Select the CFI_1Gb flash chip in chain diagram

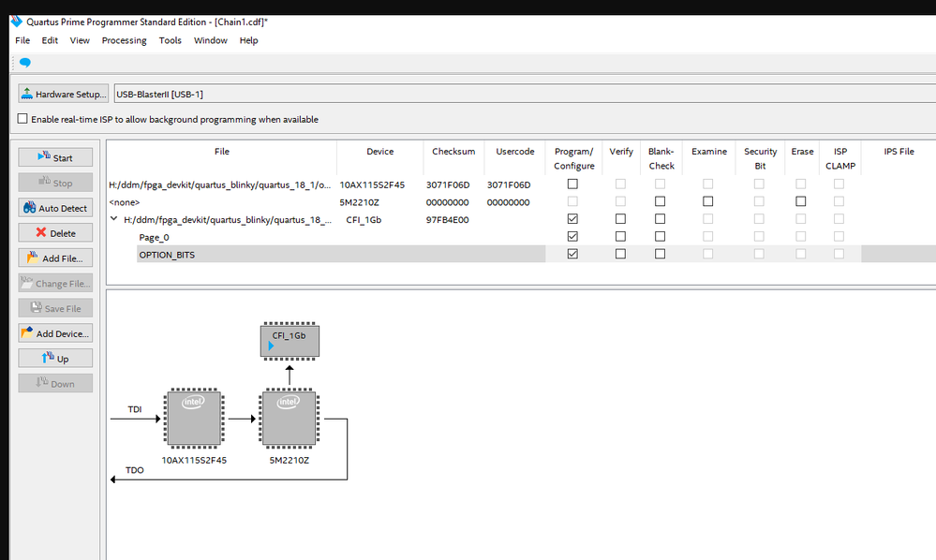pyautogui.click(x=290, y=341)
